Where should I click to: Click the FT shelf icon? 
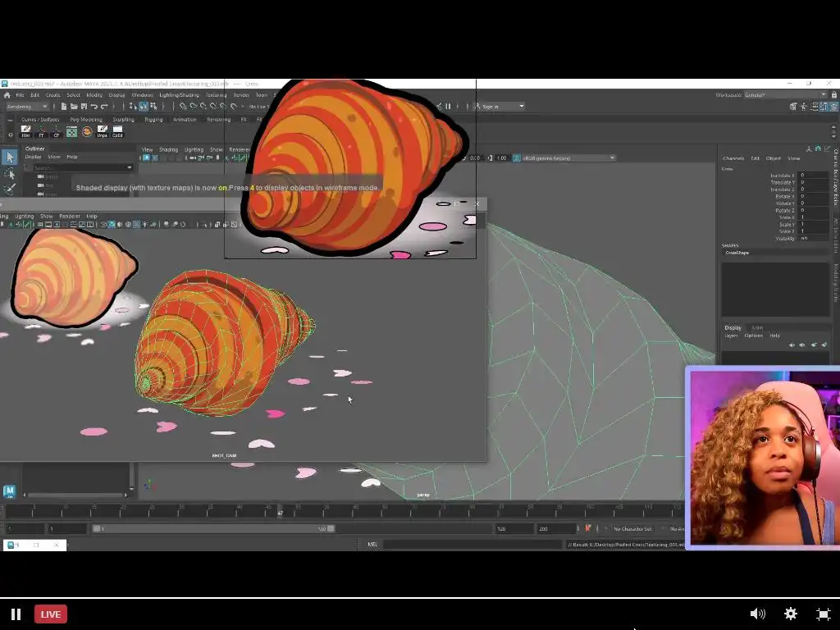(41, 131)
